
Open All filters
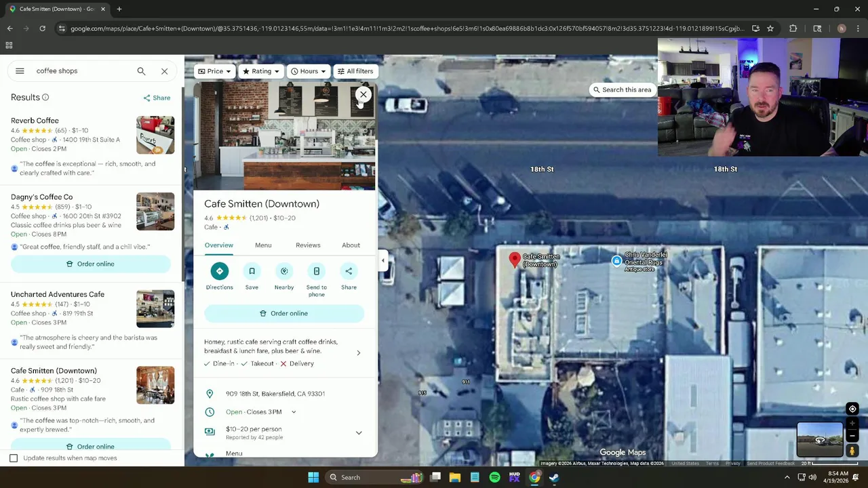pos(355,71)
